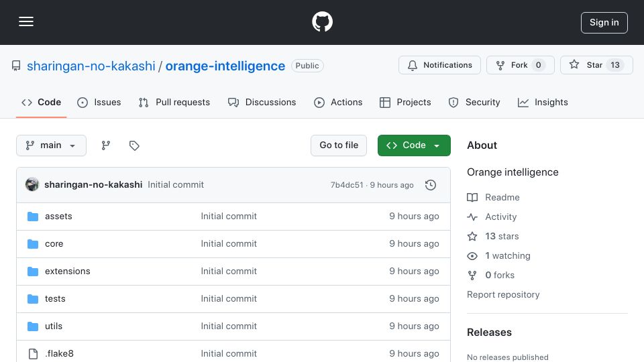This screenshot has height=362, width=644.
Task: View branches via branch icon
Action: [x=106, y=145]
